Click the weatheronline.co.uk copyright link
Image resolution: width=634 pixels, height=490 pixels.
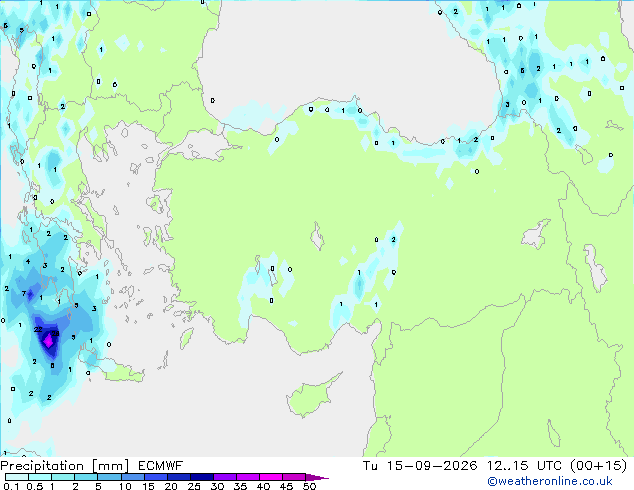click(550, 481)
